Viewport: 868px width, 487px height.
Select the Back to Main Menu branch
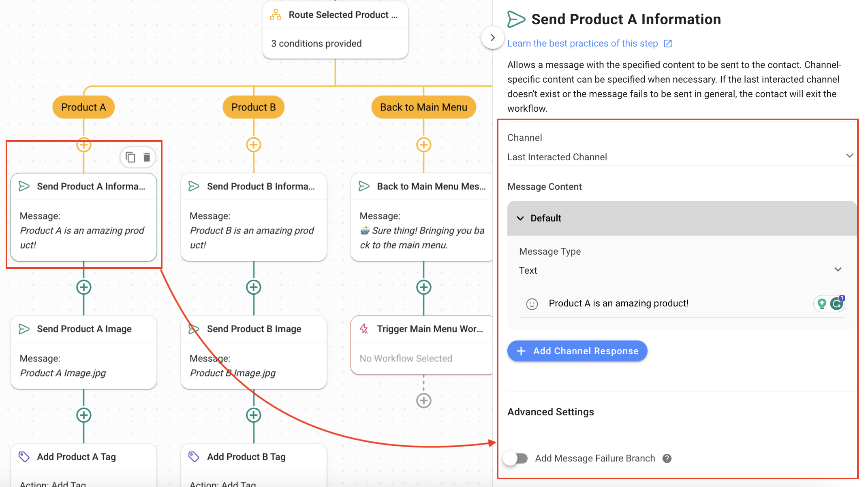[x=423, y=107]
